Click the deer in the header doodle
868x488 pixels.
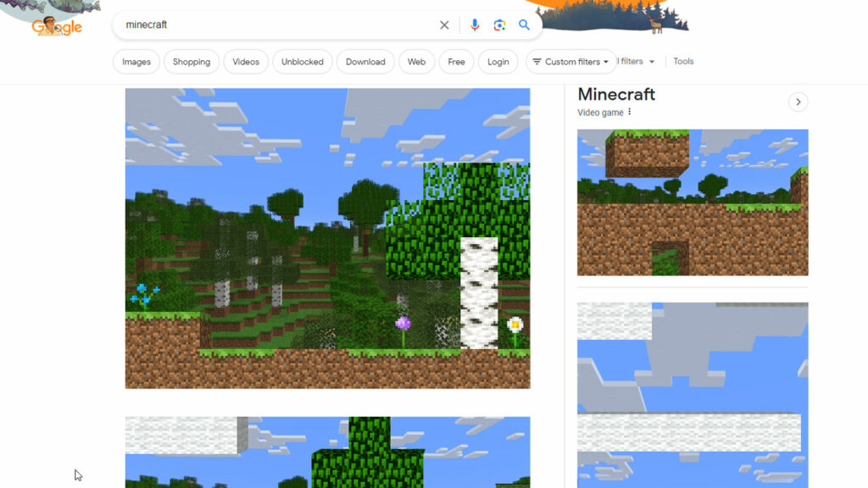(x=656, y=25)
